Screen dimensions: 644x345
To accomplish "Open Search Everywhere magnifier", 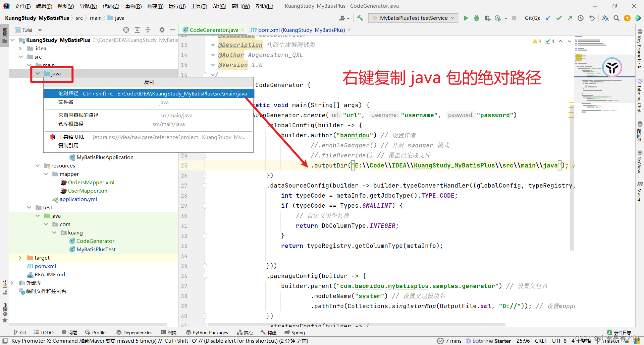I will click(616, 18).
